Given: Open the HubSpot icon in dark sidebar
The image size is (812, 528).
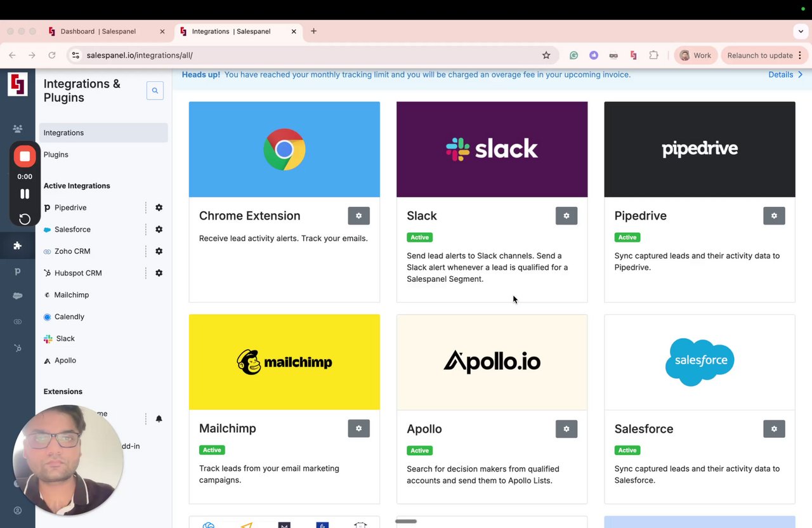Looking at the screenshot, I should pyautogui.click(x=18, y=348).
